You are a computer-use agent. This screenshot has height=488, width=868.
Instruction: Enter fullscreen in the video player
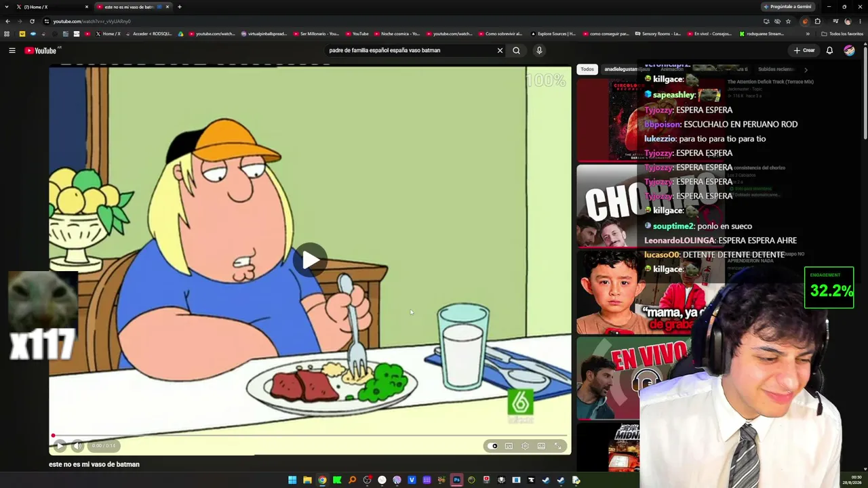pos(557,446)
